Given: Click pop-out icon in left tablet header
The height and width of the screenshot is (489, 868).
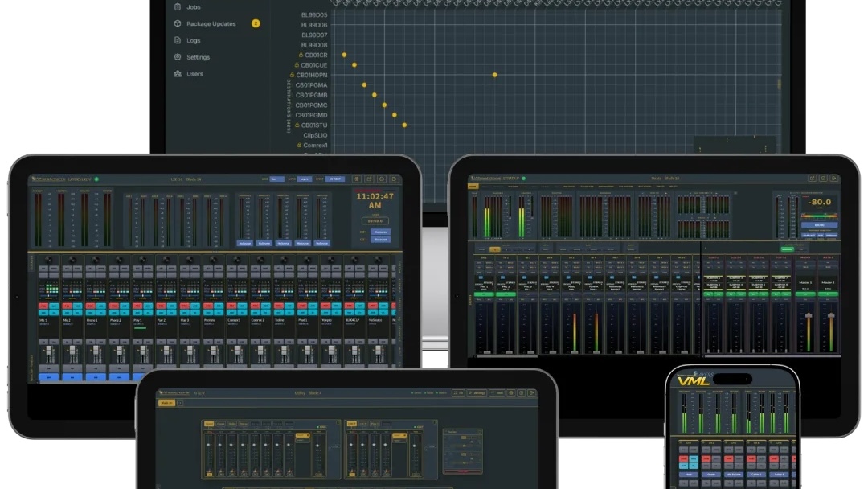Looking at the screenshot, I should coord(369,179).
